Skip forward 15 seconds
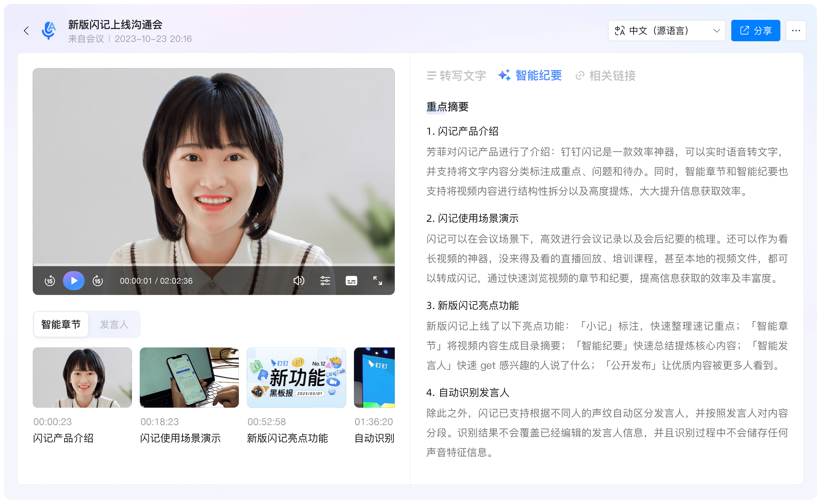 point(97,281)
